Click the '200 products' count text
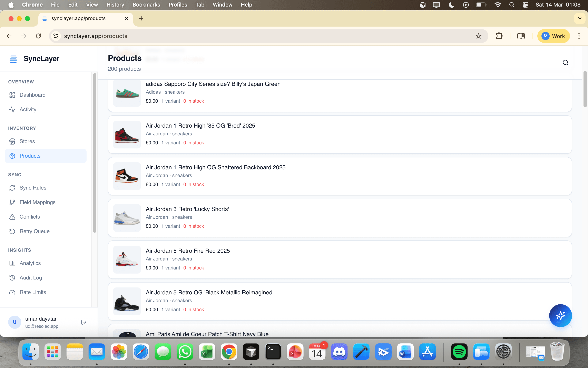Screen dimensions: 588x368 124,69
